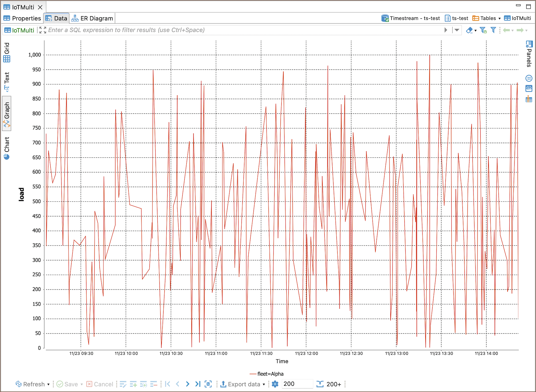Image resolution: width=536 pixels, height=392 pixels.
Task: Click the toggle record mode icon
Action: 208,384
